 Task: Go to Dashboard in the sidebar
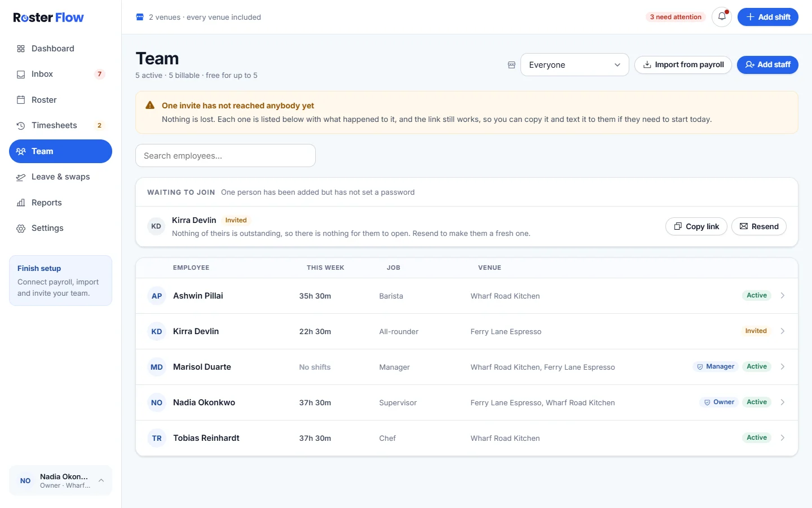point(60,49)
